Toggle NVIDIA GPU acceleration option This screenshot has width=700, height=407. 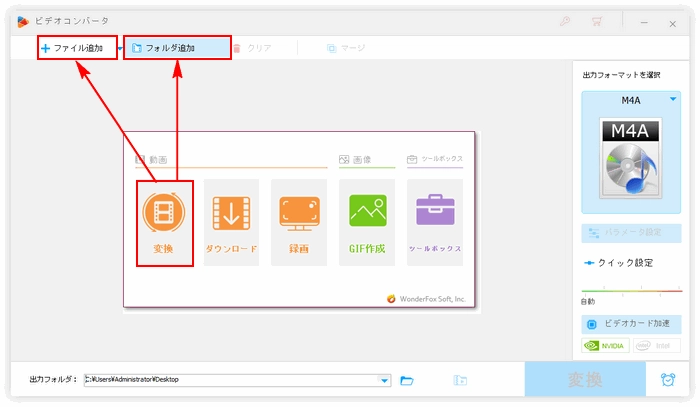coord(606,346)
